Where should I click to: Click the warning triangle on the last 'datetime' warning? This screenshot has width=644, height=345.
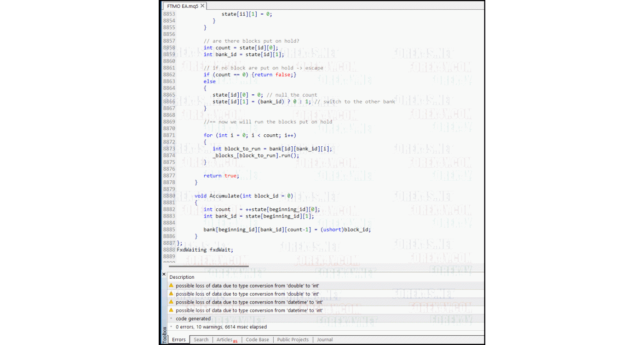[172, 310]
